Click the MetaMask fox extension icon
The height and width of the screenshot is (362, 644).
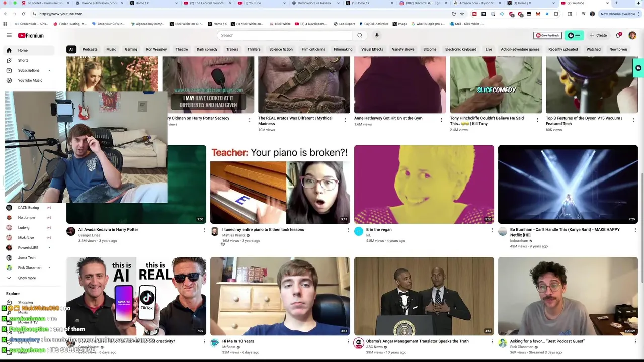click(538, 14)
